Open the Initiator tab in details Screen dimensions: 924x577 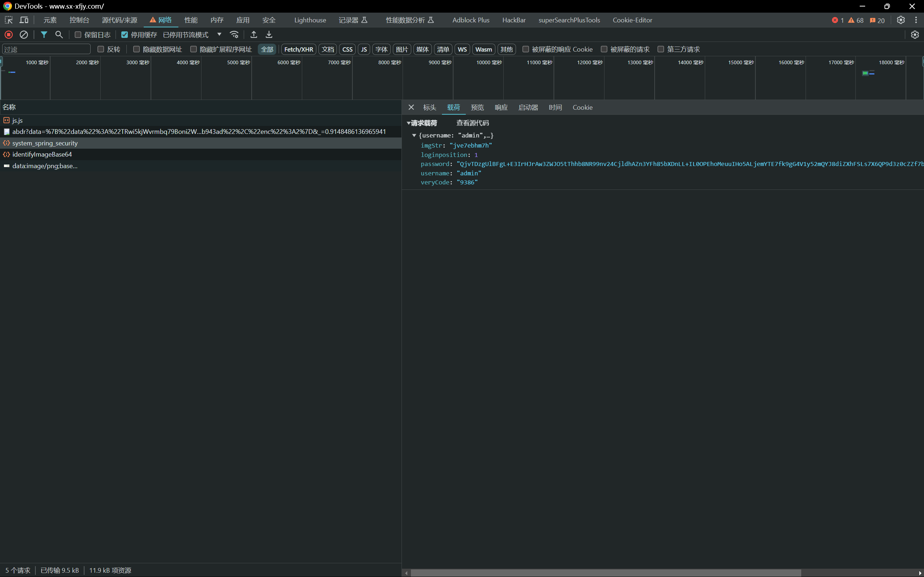528,107
